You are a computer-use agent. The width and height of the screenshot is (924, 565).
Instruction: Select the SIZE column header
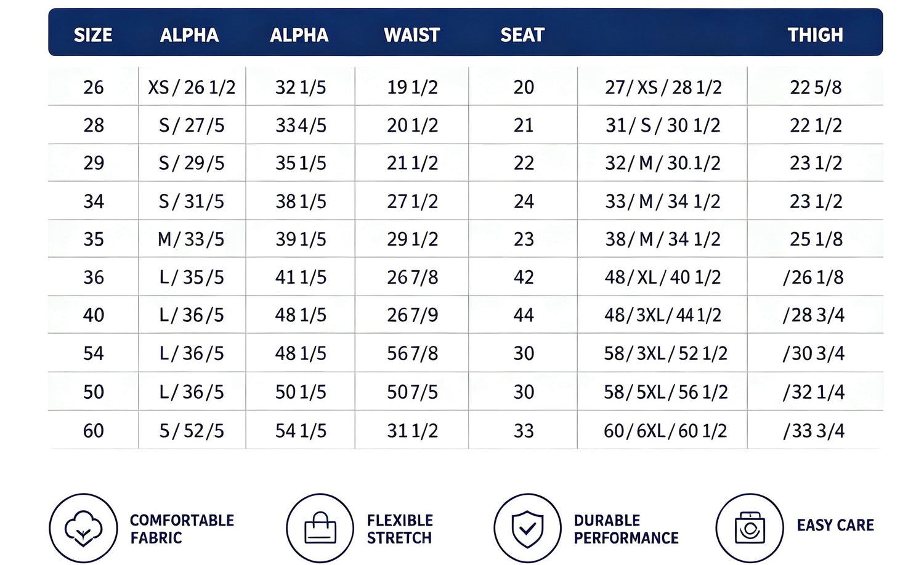(x=93, y=35)
